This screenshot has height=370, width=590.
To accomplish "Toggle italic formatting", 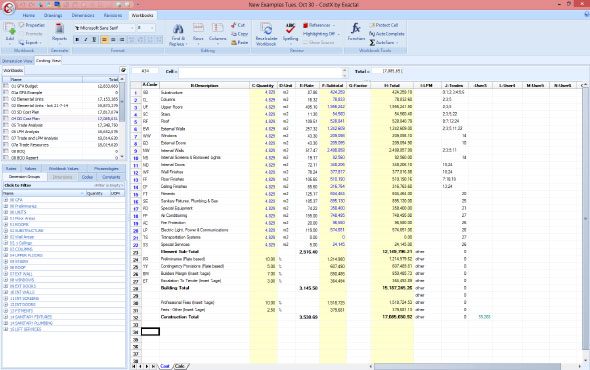I will [x=86, y=40].
